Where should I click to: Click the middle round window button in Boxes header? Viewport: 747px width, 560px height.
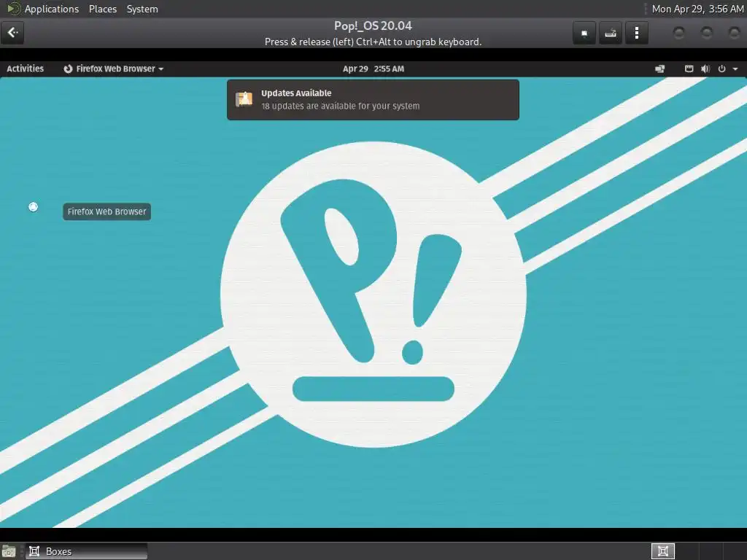coord(706,33)
